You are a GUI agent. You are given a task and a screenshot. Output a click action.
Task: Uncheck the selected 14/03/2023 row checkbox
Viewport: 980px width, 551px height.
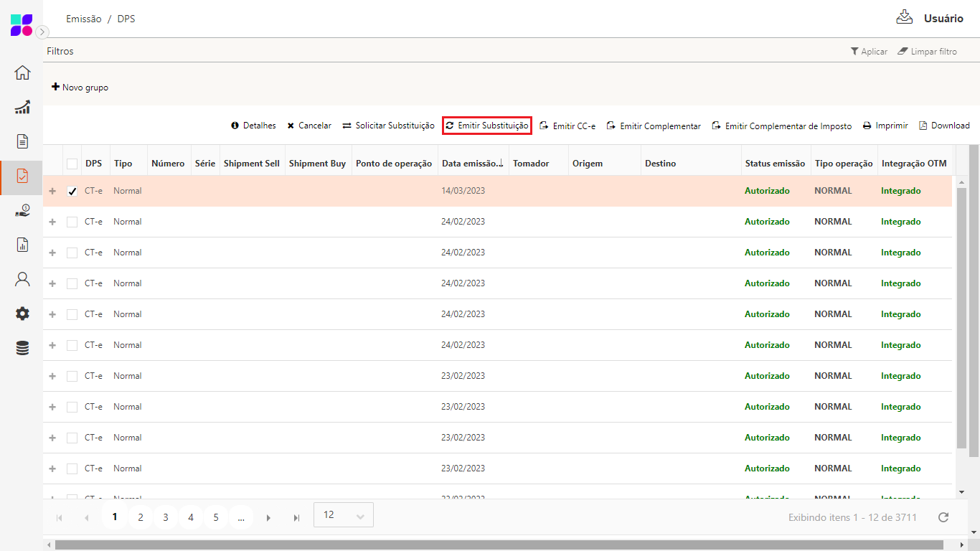click(72, 192)
